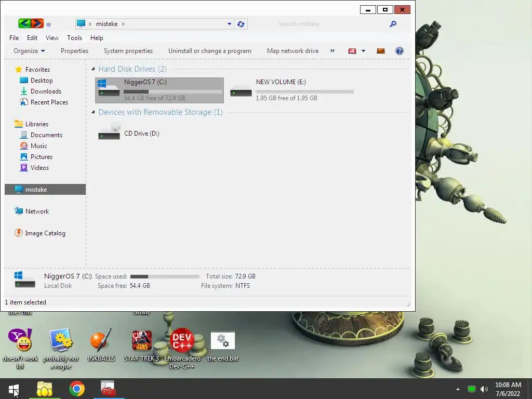Open the Tools menu

[74, 37]
